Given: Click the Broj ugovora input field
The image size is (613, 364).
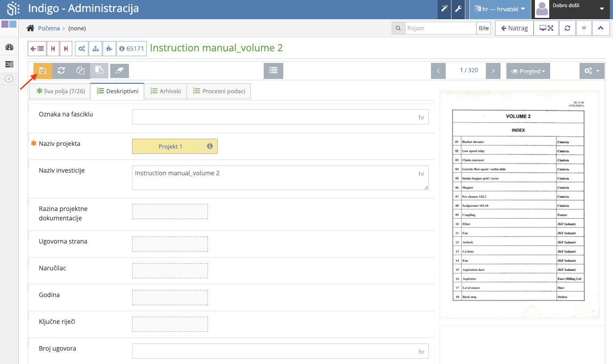Looking at the screenshot, I should click(x=280, y=351).
